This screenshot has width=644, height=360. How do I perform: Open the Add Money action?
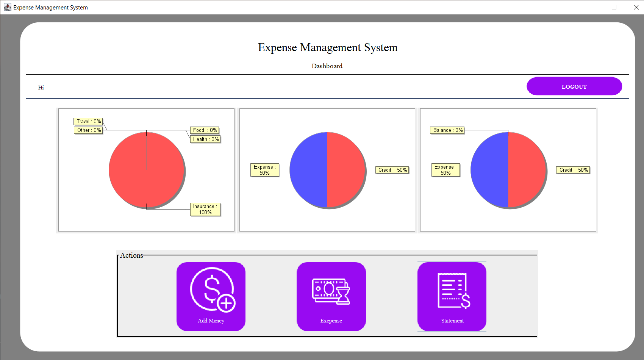click(211, 296)
